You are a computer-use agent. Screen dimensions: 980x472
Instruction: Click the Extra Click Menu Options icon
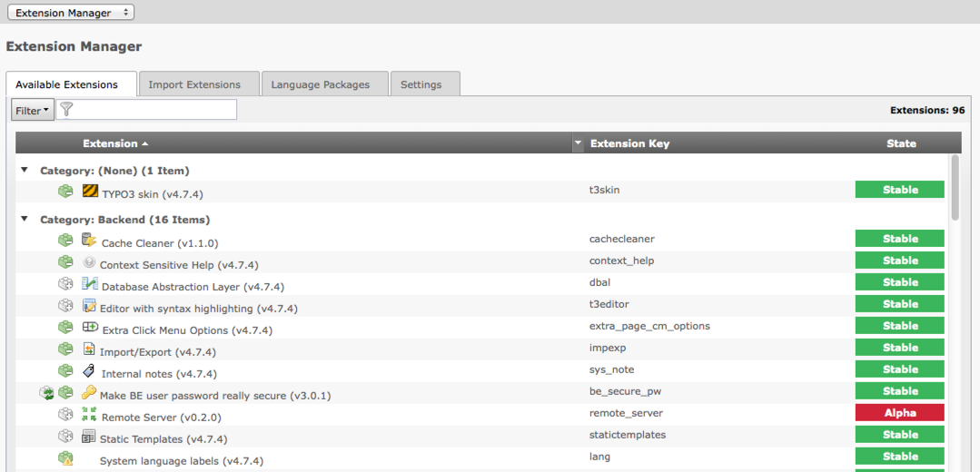tap(90, 327)
